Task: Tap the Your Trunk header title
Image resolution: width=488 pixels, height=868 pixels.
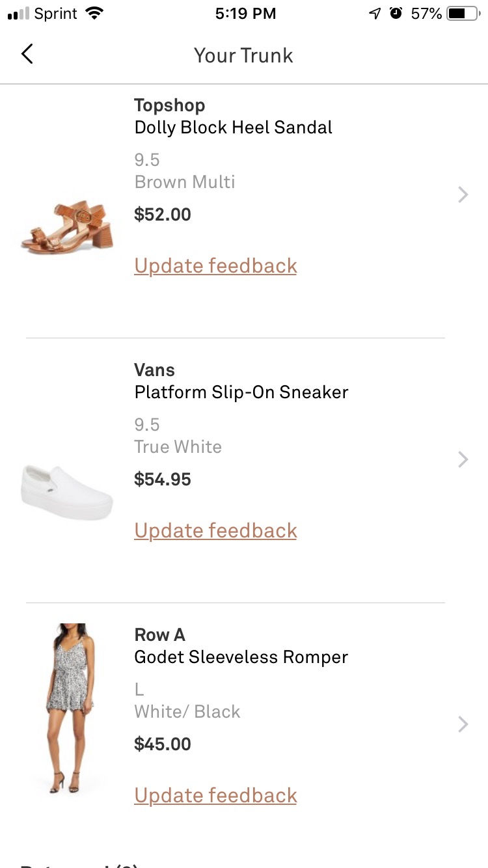Action: click(243, 55)
